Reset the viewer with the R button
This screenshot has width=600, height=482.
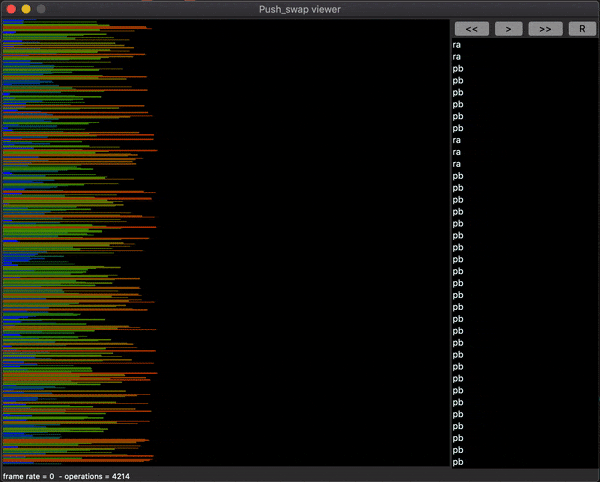click(x=582, y=29)
